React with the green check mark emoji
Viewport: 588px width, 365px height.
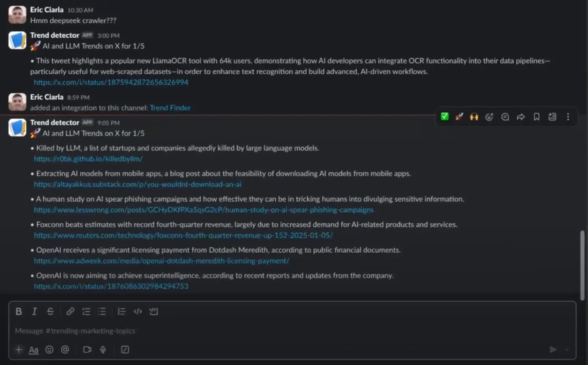tap(444, 117)
